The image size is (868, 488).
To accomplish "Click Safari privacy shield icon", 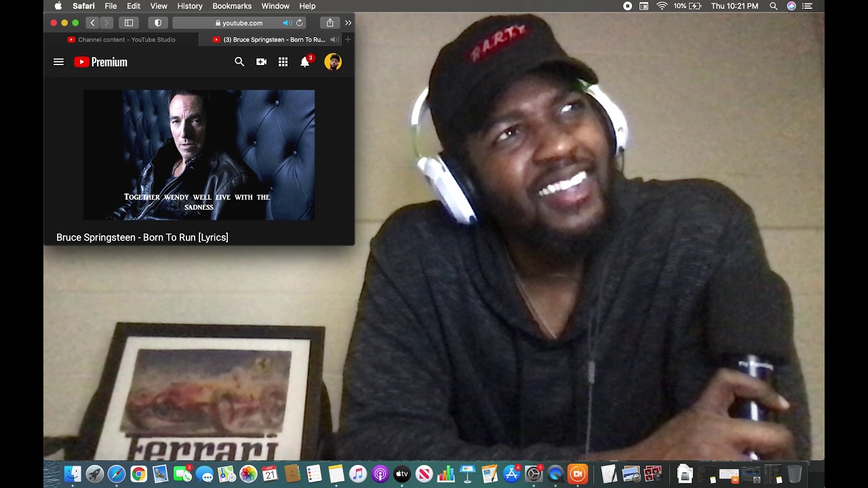I will click(x=158, y=22).
